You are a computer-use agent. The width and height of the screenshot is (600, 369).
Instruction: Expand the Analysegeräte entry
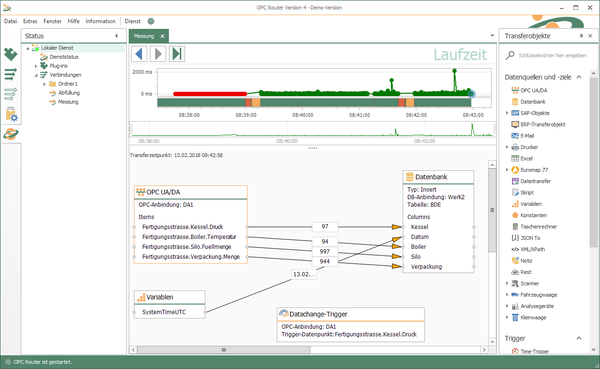pos(507,306)
